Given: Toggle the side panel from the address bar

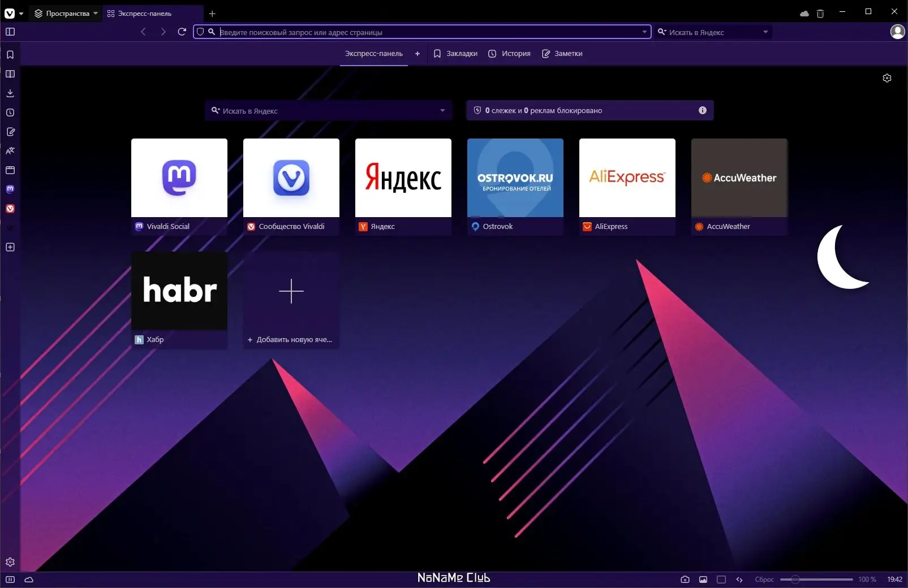Looking at the screenshot, I should pyautogui.click(x=10, y=32).
